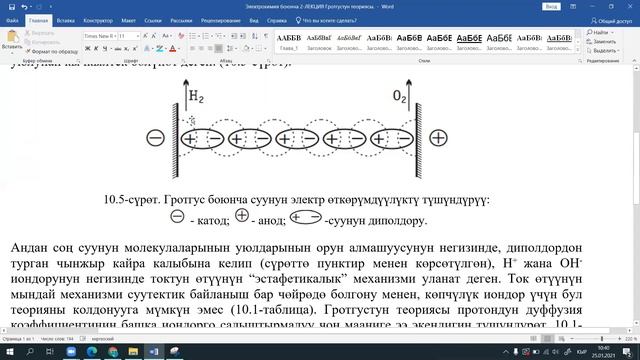Viewport: 640px width, 360px height.
Task: Open Task View in taskbar
Action: click(50, 351)
